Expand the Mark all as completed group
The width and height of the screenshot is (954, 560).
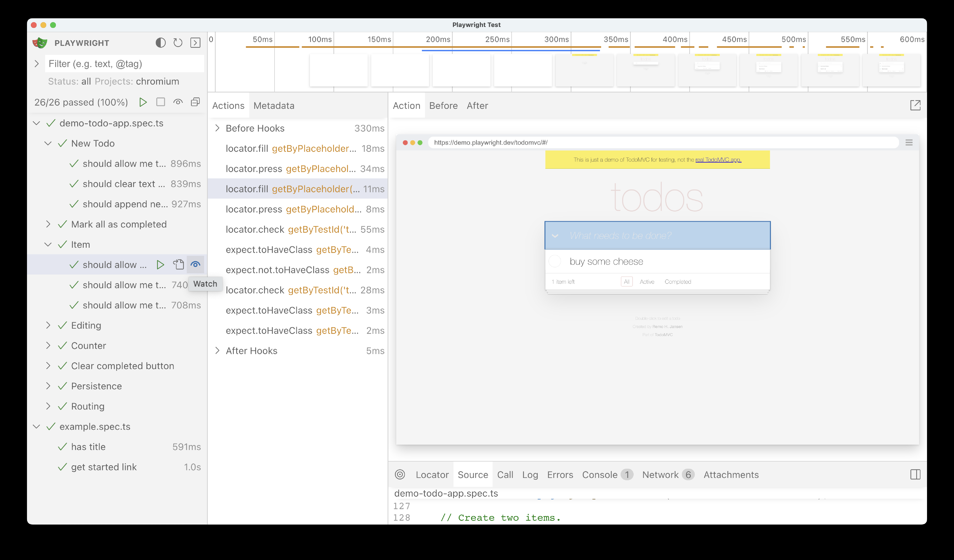point(48,224)
